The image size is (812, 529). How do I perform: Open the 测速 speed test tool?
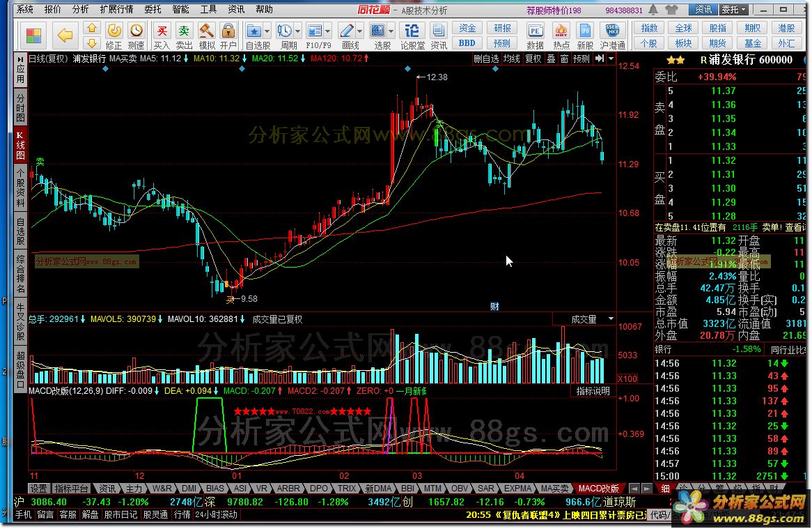pyautogui.click(x=136, y=36)
